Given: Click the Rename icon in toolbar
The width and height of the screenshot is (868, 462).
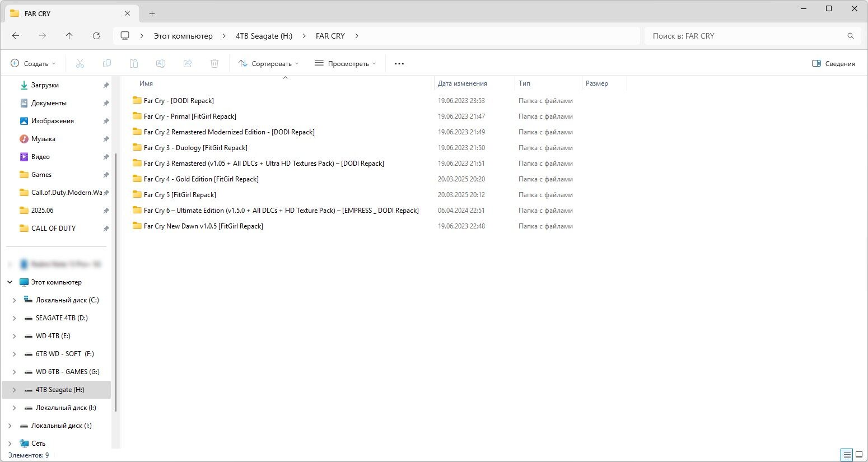Looking at the screenshot, I should (x=161, y=64).
